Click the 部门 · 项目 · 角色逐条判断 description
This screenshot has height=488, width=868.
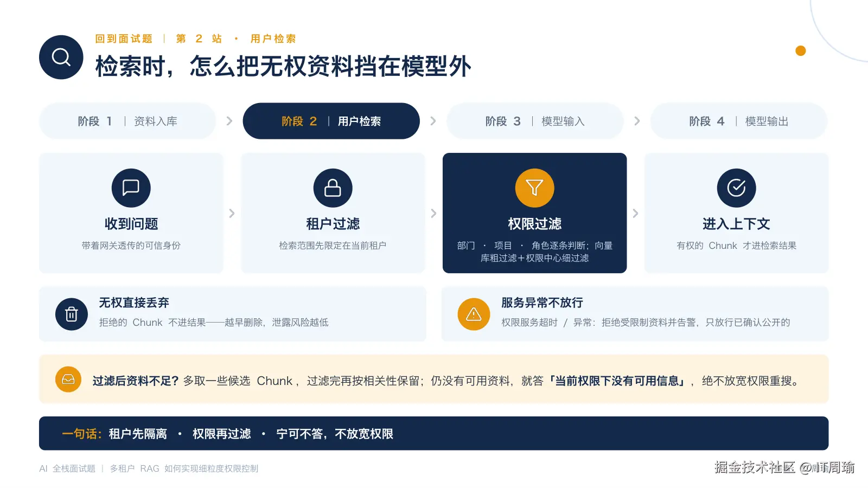[x=534, y=252]
